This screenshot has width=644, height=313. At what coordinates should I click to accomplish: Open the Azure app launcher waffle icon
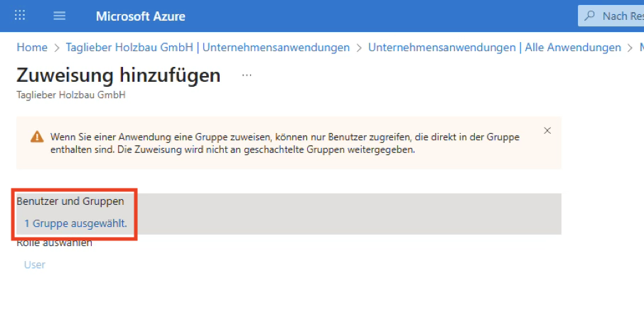pos(20,16)
